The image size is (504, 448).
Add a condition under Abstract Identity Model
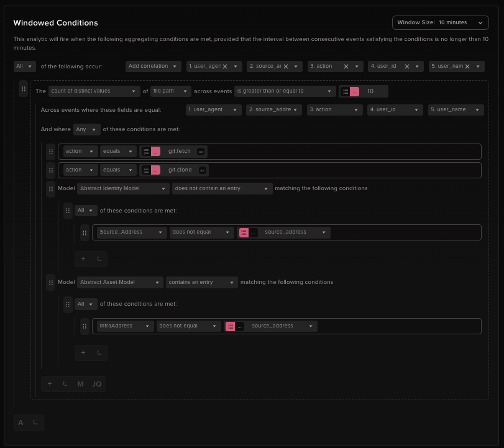[83, 258]
